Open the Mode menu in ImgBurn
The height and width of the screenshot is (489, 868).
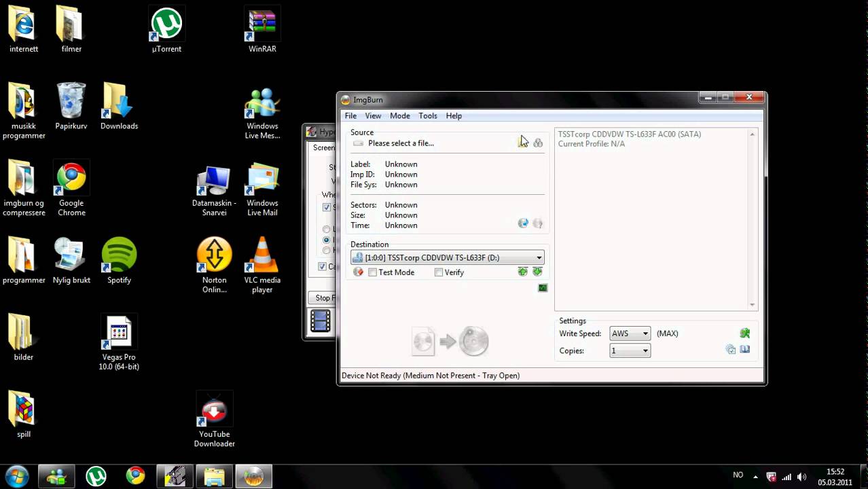pyautogui.click(x=400, y=116)
